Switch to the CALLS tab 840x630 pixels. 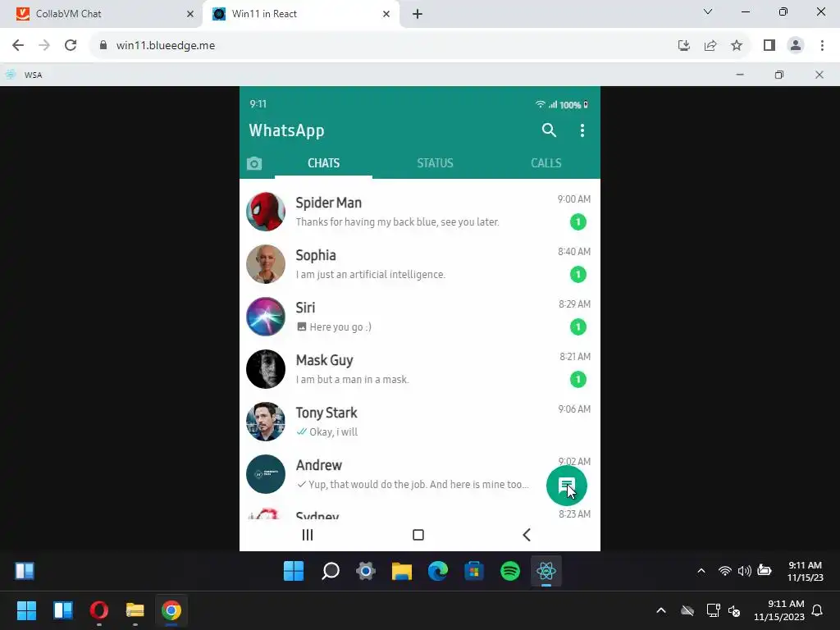(546, 163)
